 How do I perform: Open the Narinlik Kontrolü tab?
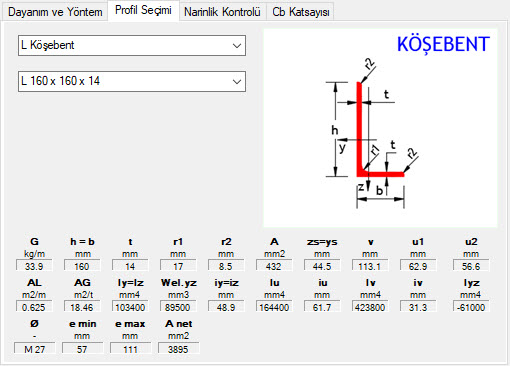[x=222, y=12]
